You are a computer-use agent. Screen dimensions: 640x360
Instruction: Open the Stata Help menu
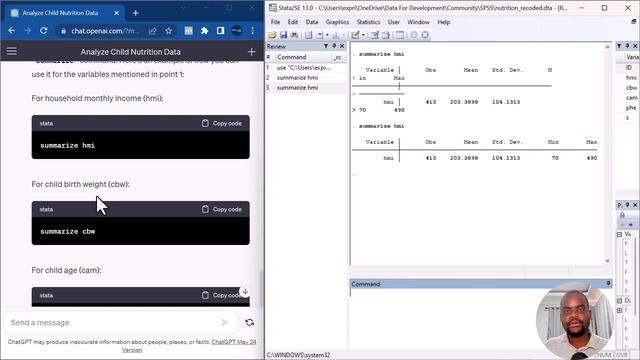(444, 22)
